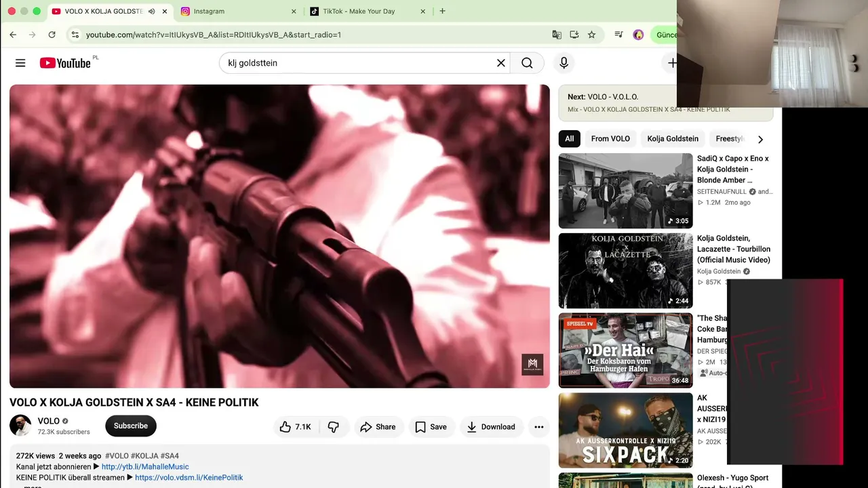Close the TikTok tab
Screen dimensions: 868x488
point(423,12)
